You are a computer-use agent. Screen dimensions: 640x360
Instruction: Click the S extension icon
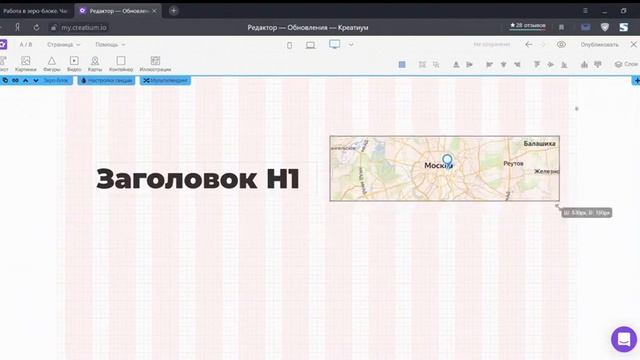point(623,27)
